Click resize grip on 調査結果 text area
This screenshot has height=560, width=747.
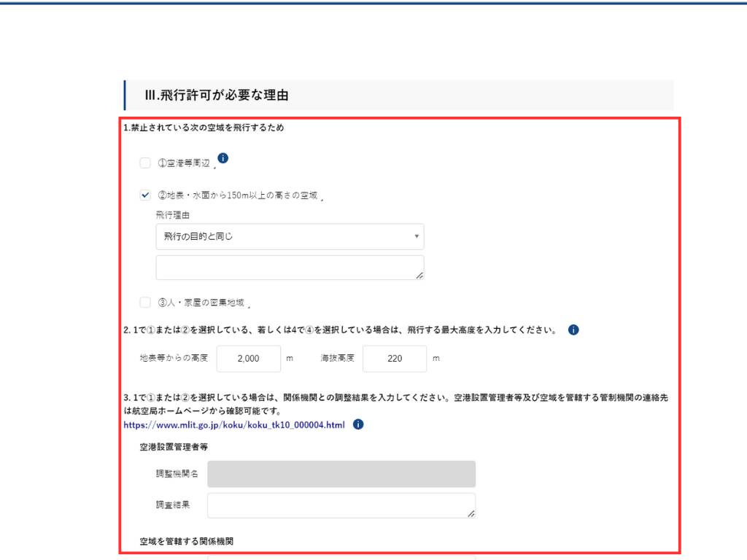471,513
